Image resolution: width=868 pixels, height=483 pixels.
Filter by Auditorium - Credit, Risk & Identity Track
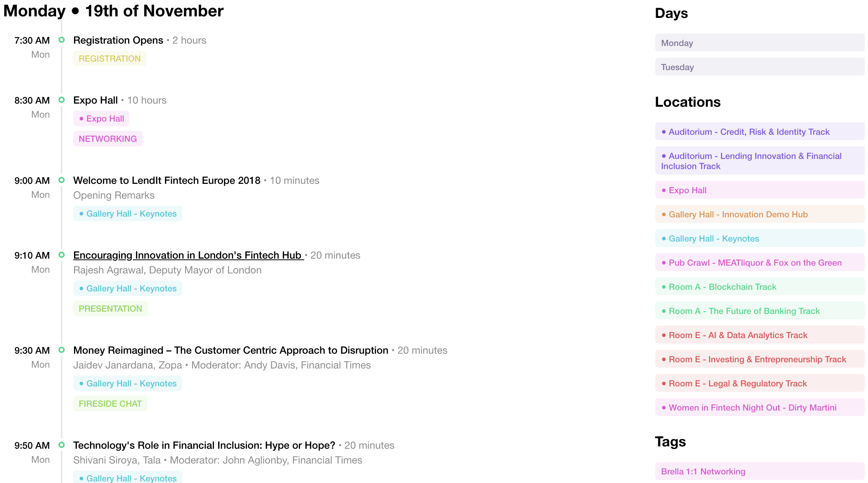tap(760, 132)
